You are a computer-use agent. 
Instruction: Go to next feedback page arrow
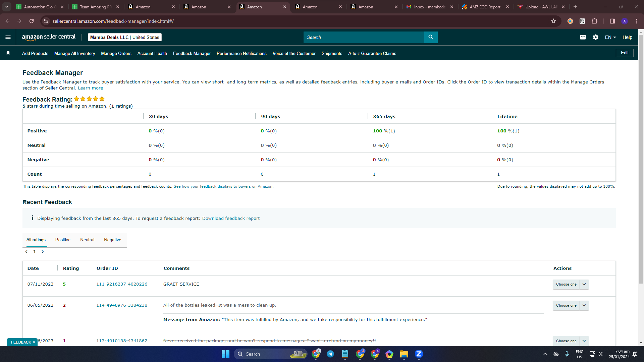coord(43,252)
